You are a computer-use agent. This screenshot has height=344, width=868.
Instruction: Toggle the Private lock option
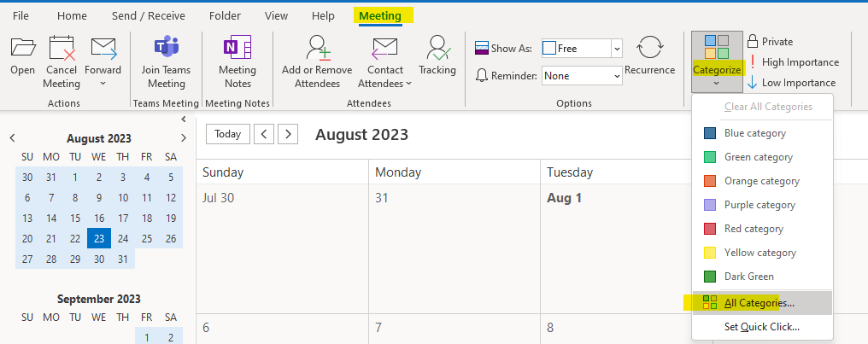click(771, 42)
